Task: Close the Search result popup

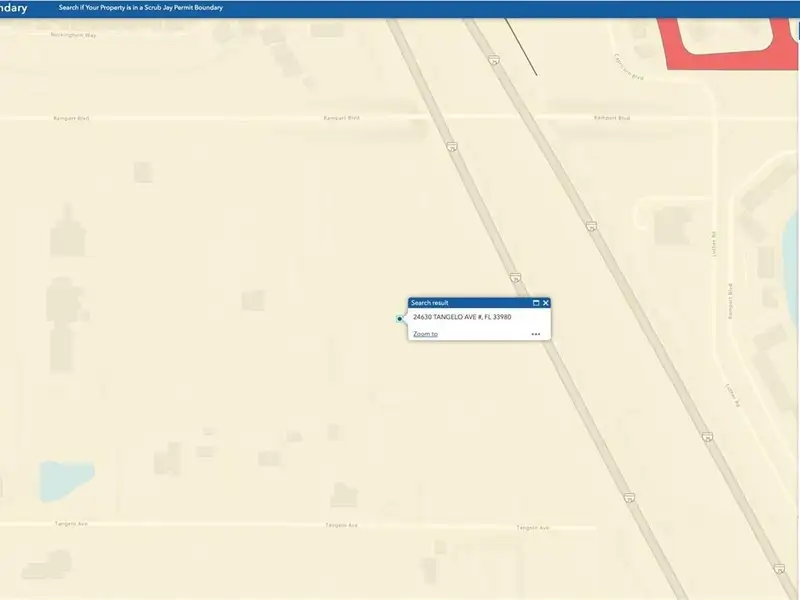Action: (546, 303)
